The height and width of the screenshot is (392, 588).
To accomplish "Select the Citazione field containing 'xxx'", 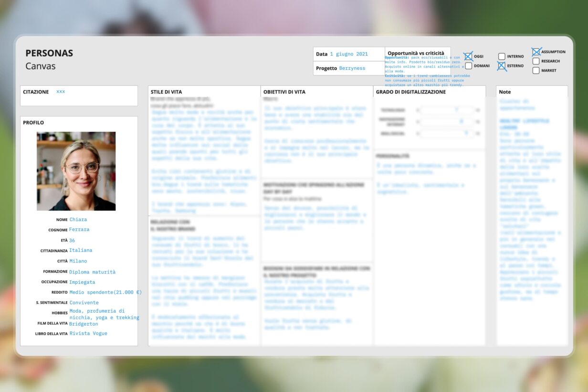I will (79, 95).
